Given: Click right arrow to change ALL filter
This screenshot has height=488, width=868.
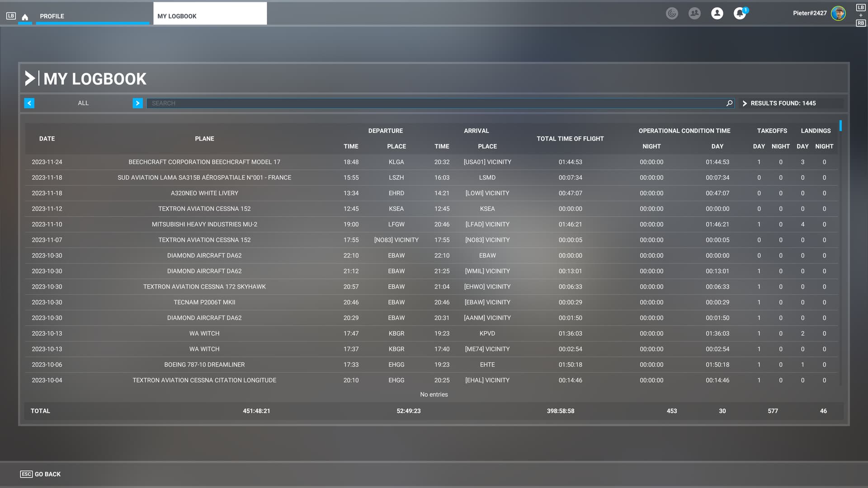Looking at the screenshot, I should 137,103.
